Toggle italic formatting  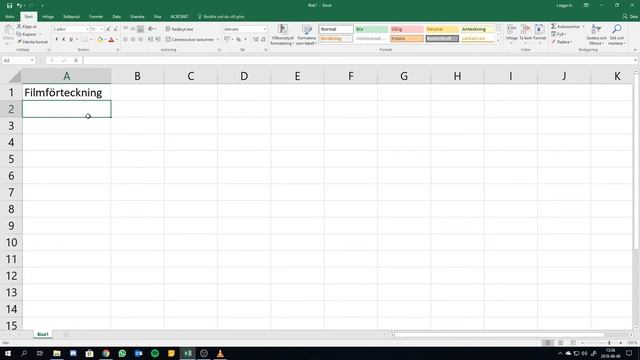64,40
